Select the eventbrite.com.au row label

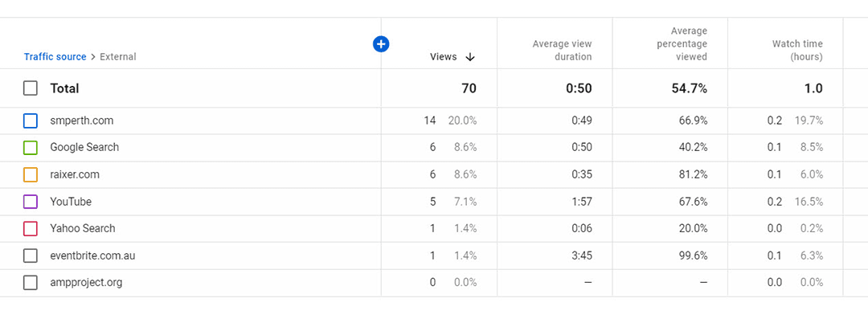tap(92, 255)
